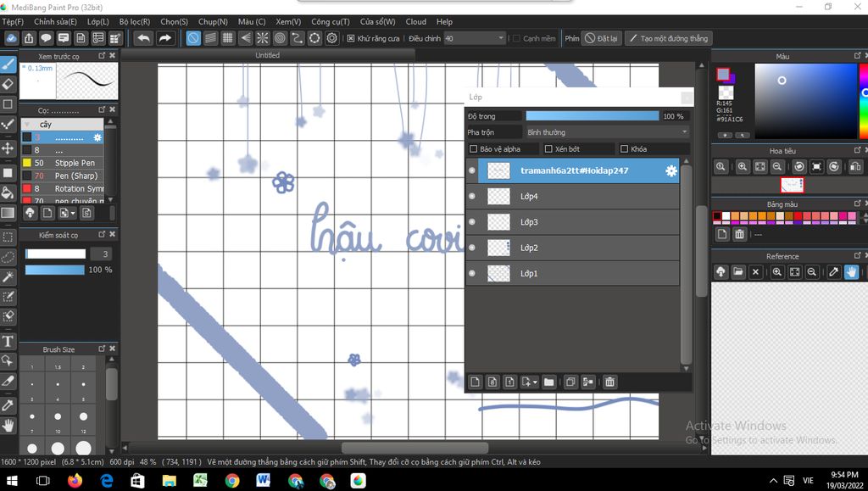The image size is (868, 491).
Task: Open the Pha trộn blend mode dropdown
Action: tap(606, 132)
